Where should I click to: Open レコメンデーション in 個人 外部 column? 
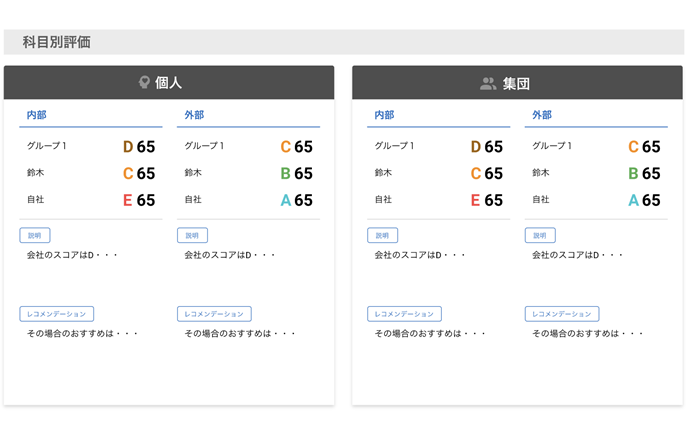point(214,314)
